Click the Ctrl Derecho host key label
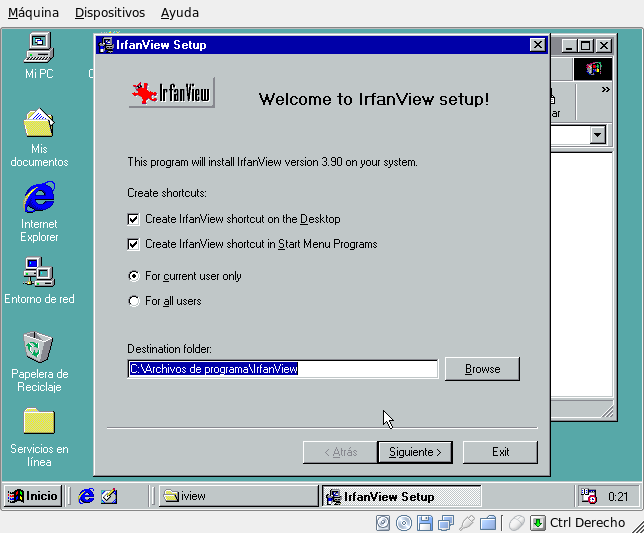Viewport: 644px width, 533px height. click(587, 523)
